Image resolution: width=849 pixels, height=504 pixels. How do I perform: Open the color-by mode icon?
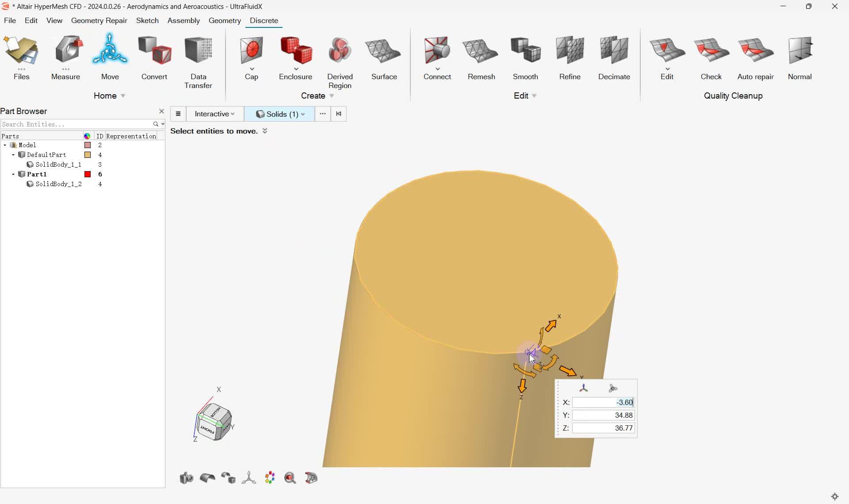click(270, 478)
